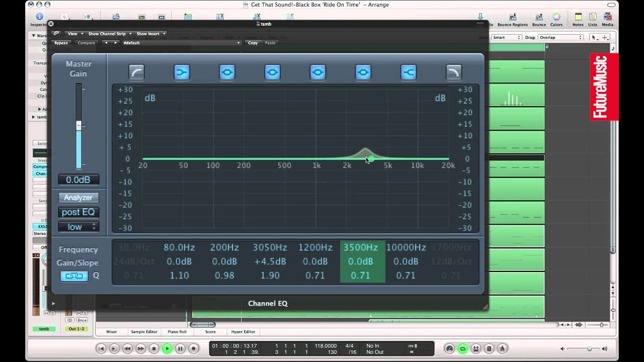Viewport: 644px width, 362px height.
Task: Open the Media panel
Action: click(x=607, y=20)
